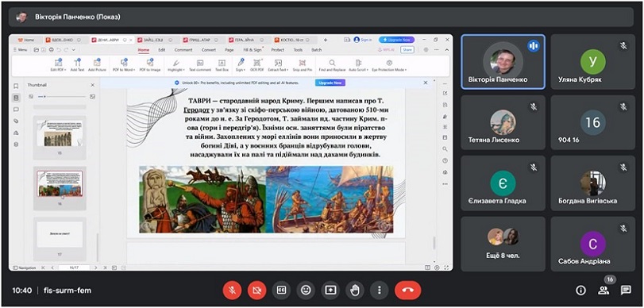Screen dimensions: 644x308
Task: Select Text Box tool
Action: tap(222, 65)
